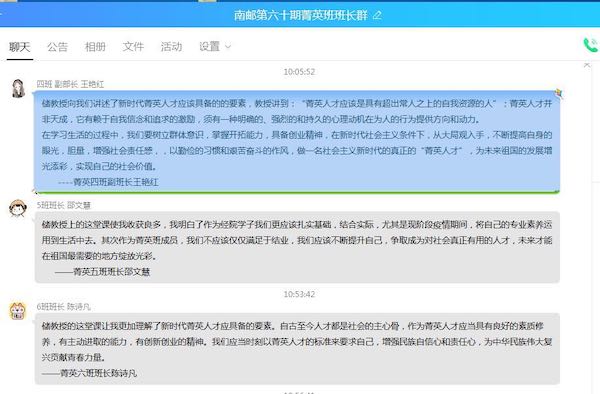Select the 聊天 tab
This screenshot has width=600, height=394.
coord(20,47)
